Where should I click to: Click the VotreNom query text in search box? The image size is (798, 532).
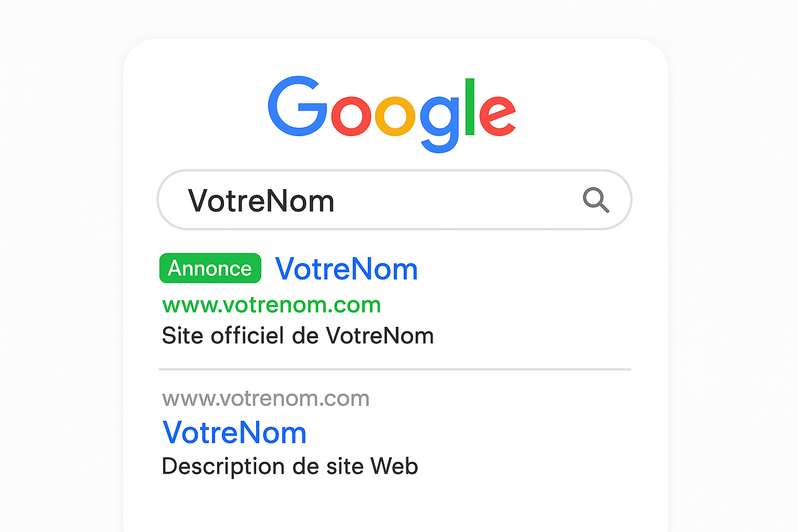click(261, 201)
